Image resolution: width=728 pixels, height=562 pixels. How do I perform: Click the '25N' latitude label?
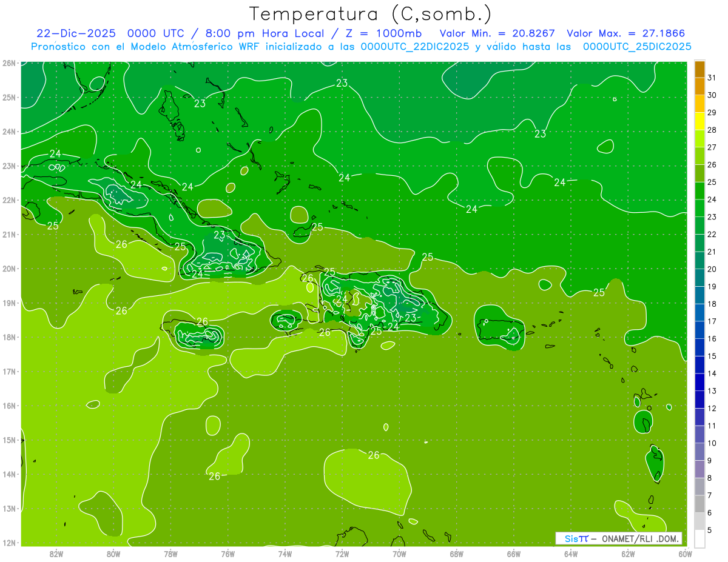[x=9, y=98]
